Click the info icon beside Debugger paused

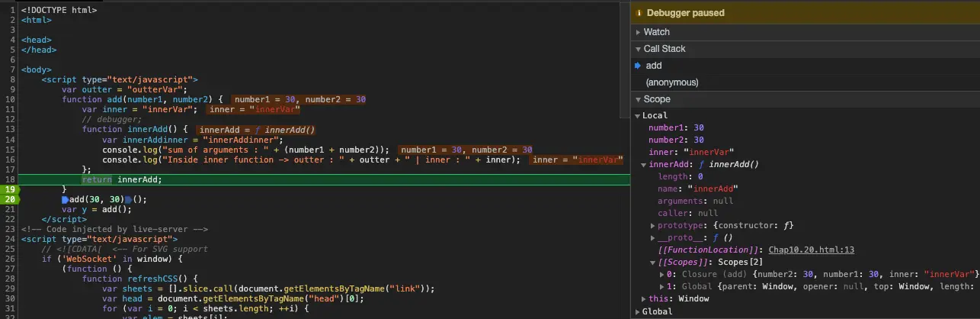[x=639, y=13]
